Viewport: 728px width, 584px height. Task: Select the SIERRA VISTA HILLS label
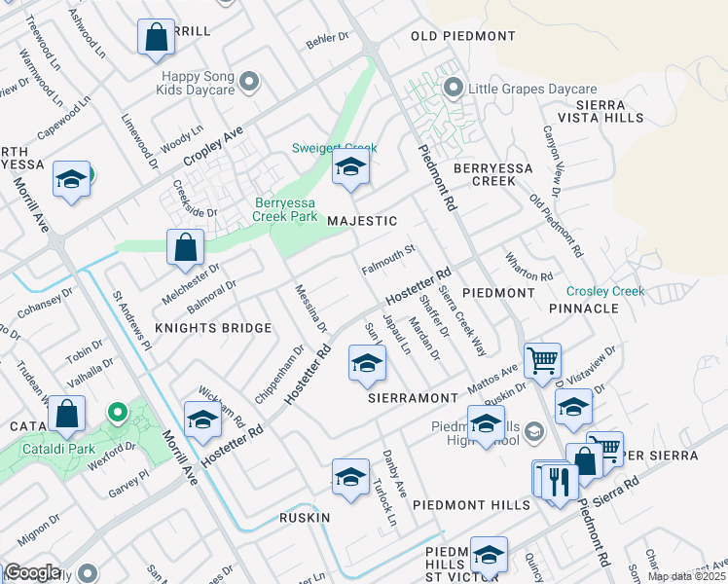click(601, 111)
